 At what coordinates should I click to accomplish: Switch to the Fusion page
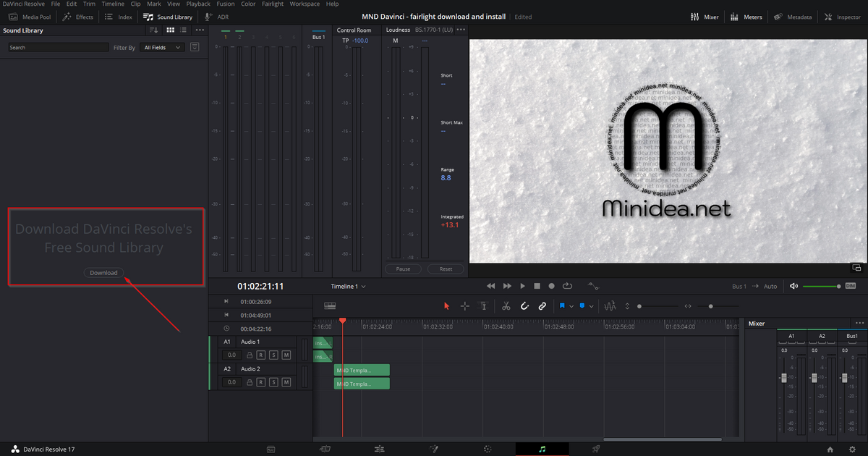(x=433, y=449)
